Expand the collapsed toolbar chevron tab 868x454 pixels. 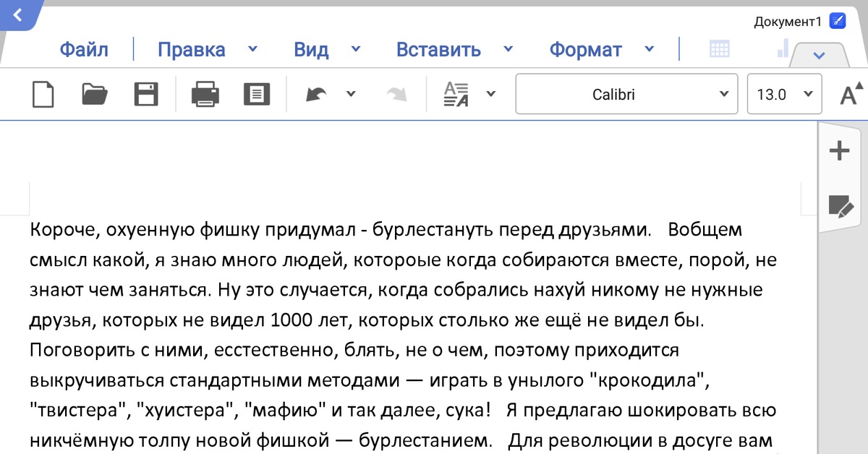coord(820,56)
